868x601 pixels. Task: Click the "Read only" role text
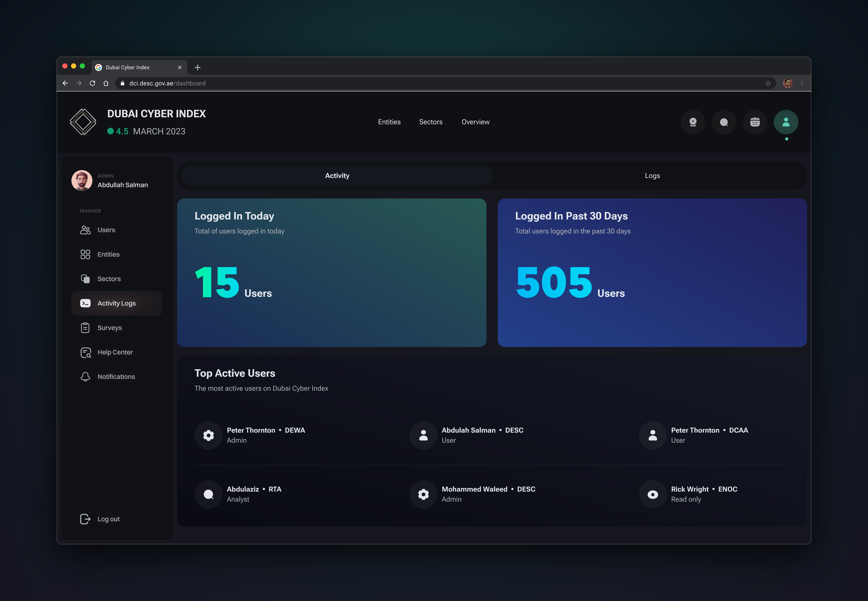pos(686,500)
